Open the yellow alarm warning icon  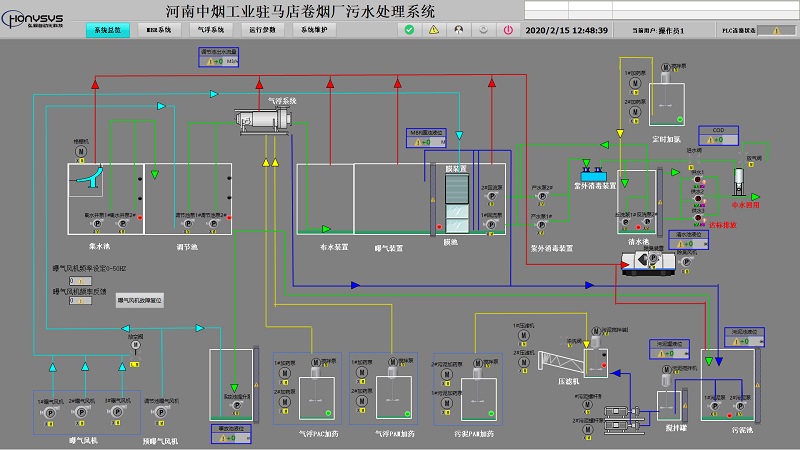(x=434, y=30)
